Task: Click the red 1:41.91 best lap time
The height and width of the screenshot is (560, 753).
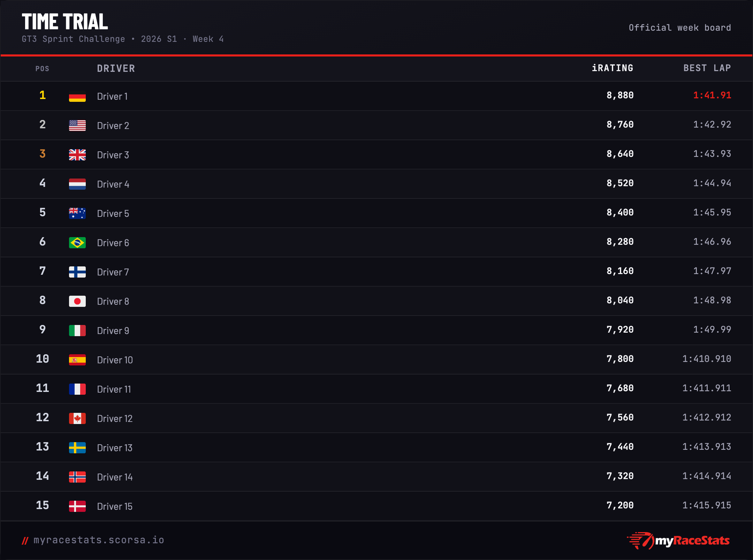Action: [712, 95]
